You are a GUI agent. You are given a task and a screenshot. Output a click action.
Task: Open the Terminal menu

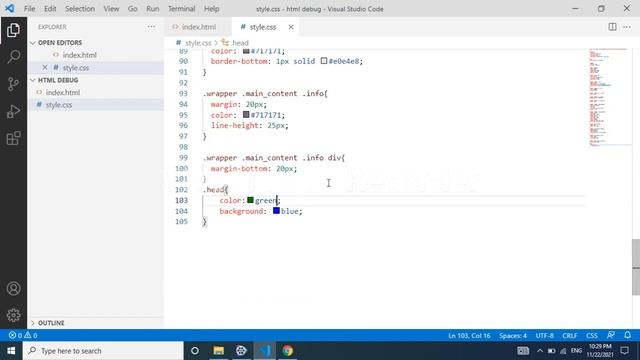click(182, 9)
